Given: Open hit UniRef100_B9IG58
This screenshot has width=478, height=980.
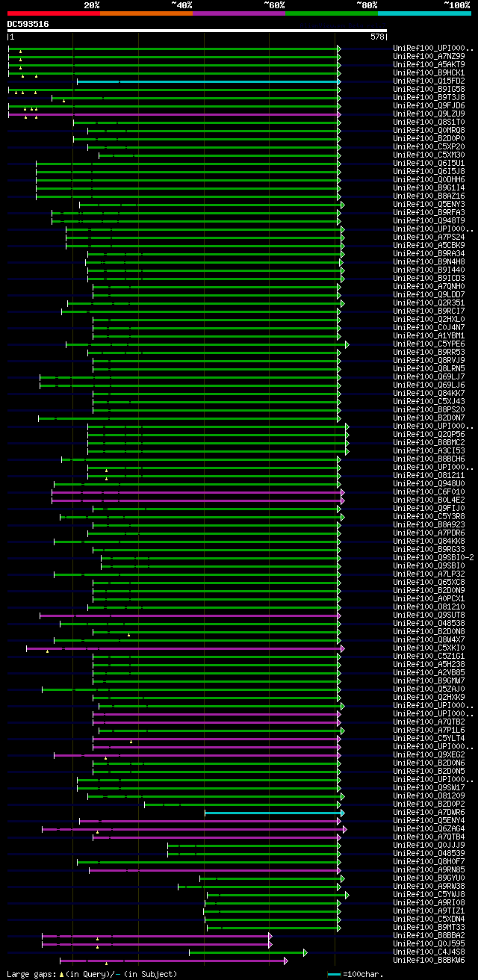Looking at the screenshot, I should click(429, 90).
